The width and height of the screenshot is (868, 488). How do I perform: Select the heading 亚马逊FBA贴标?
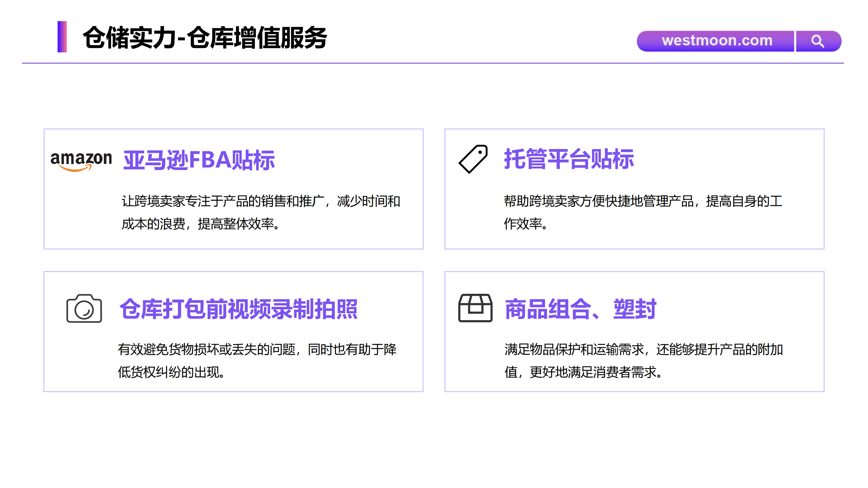coord(199,160)
